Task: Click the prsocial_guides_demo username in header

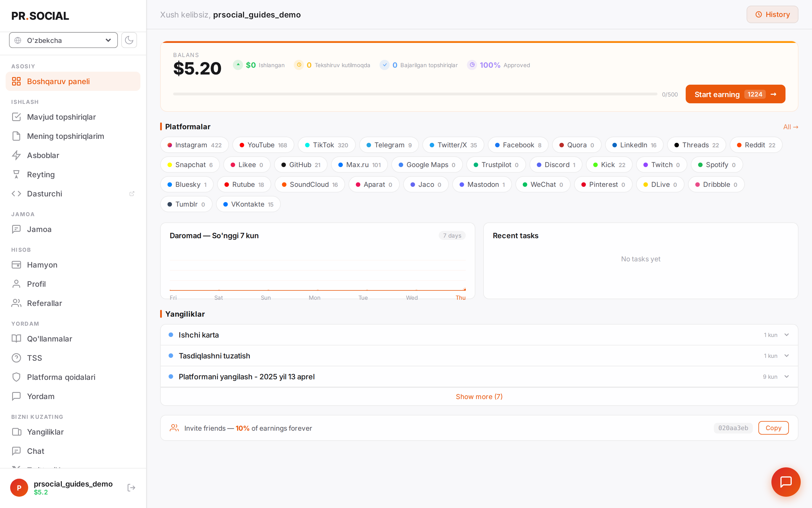Action: pyautogui.click(x=257, y=14)
